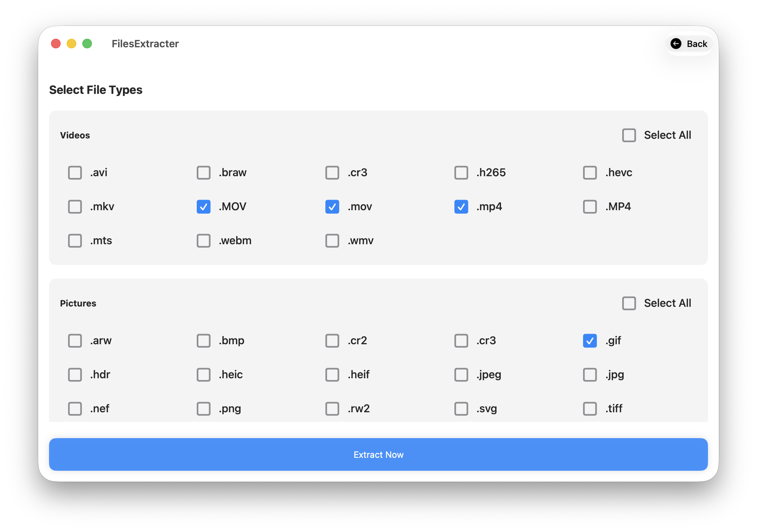Select the .jpeg picture type
The height and width of the screenshot is (532, 757).
pyautogui.click(x=461, y=375)
